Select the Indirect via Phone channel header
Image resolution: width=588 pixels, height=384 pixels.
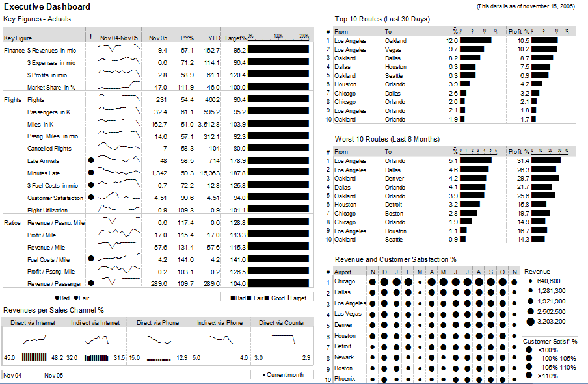click(220, 322)
